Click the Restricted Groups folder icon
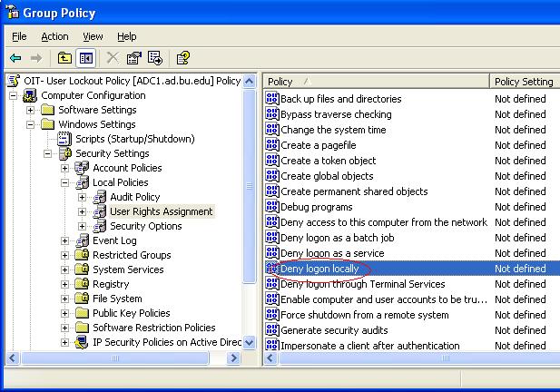Viewport: 560px width, 392px height. 83,255
